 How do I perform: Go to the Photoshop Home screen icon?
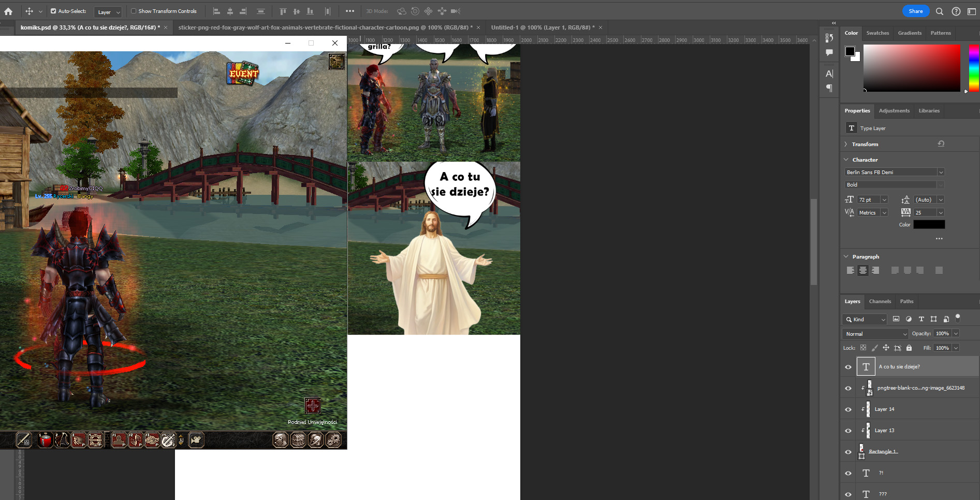pos(8,11)
